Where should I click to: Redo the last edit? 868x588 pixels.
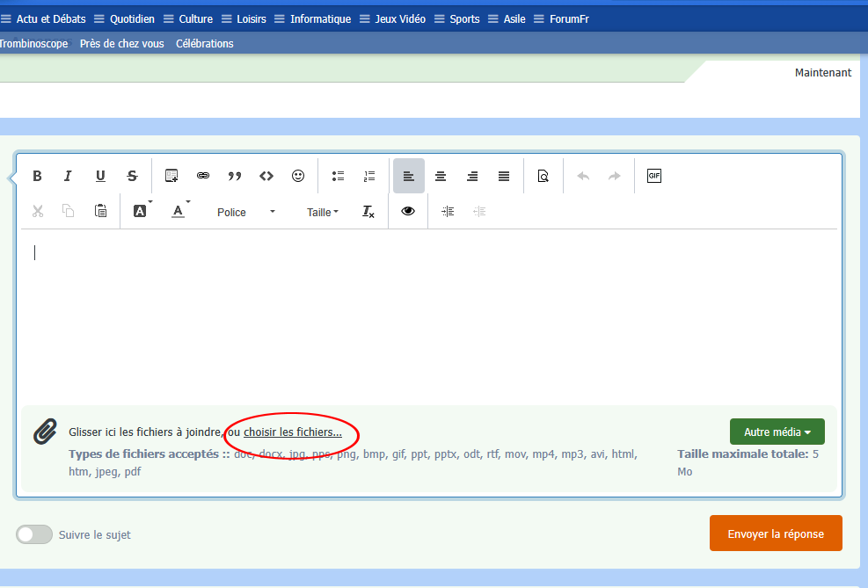(615, 176)
